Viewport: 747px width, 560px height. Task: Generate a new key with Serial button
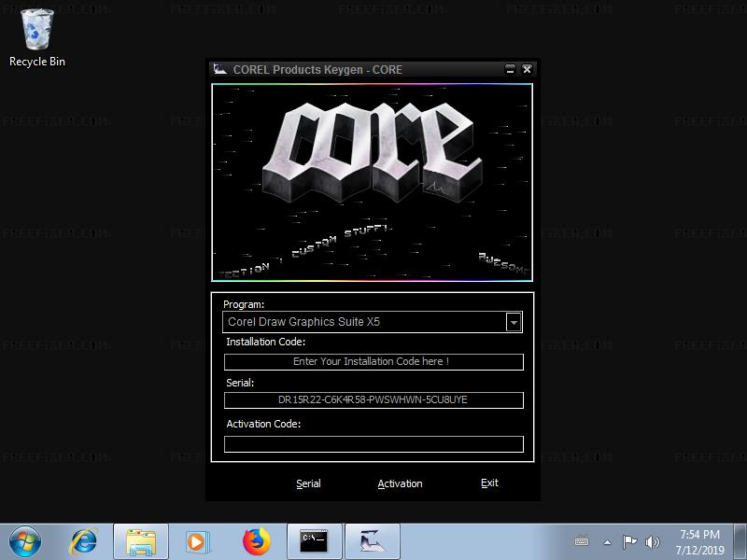[308, 483]
